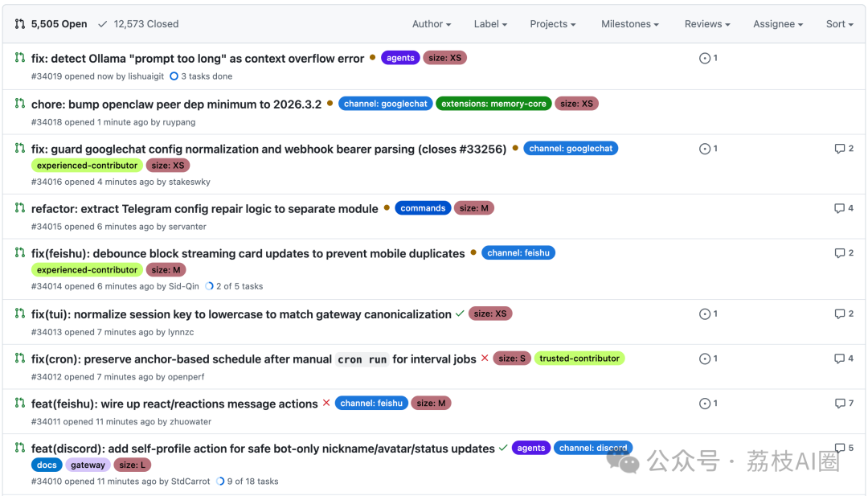The image size is (868, 496).
Task: Click purple agents label on Ollama PR
Action: pos(400,58)
